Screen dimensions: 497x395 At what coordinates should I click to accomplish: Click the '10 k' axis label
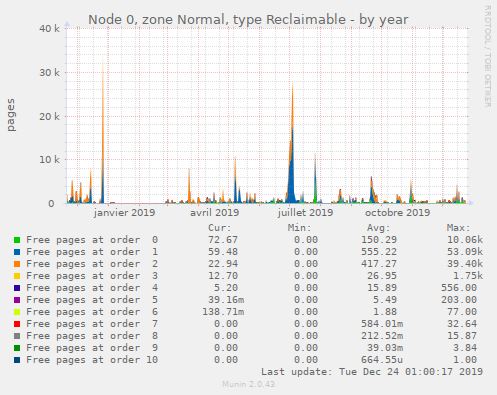49,160
